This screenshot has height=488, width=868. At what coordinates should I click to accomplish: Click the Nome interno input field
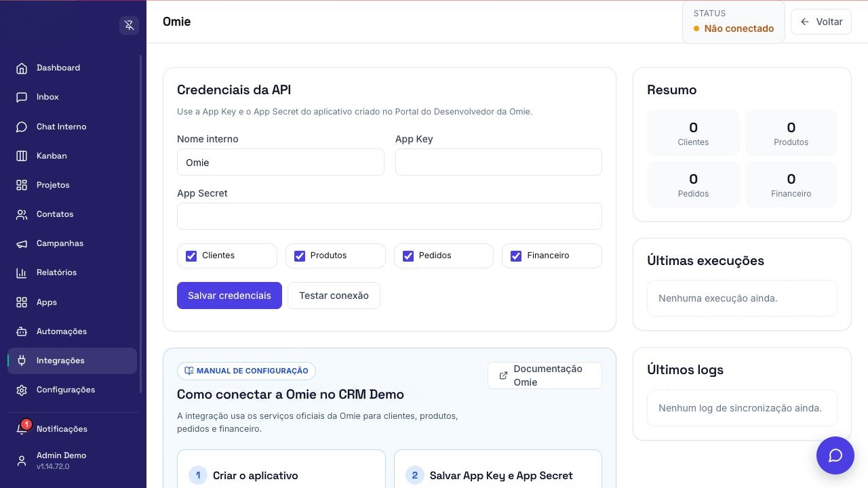(281, 163)
